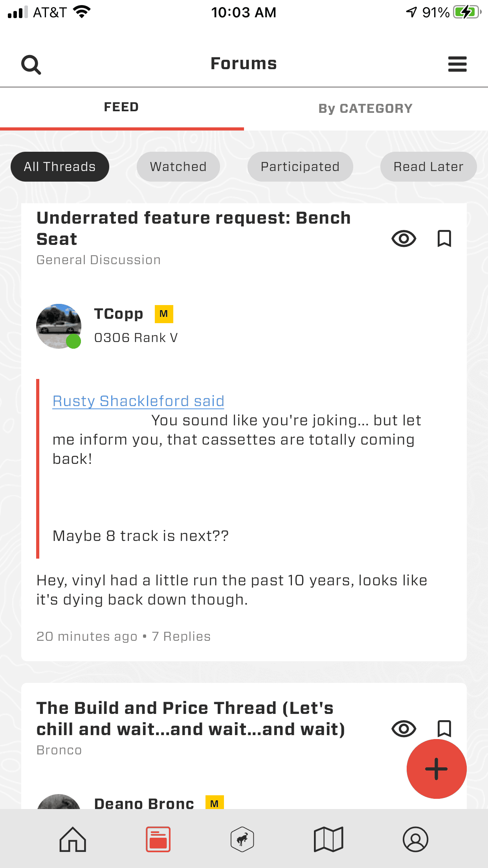
Task: Switch to the By CATEGORY tab
Action: tap(365, 108)
